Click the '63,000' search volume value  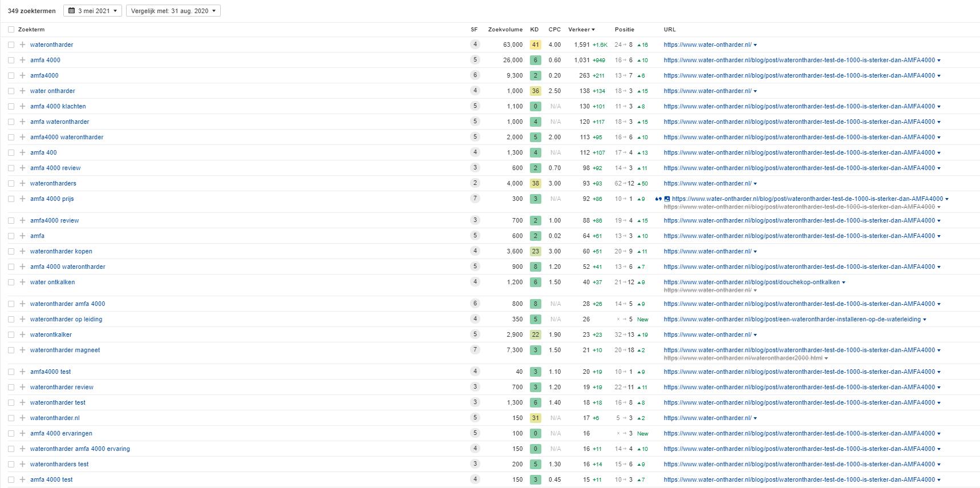[513, 45]
